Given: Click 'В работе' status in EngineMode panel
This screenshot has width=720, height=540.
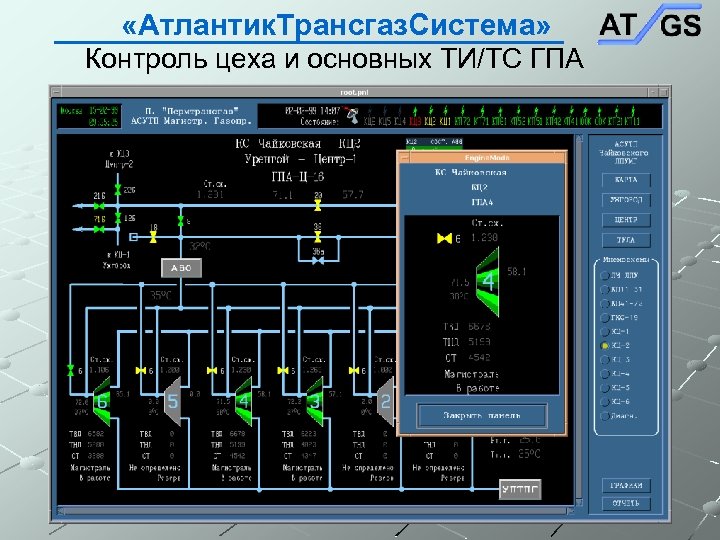Looking at the screenshot, I should tap(478, 388).
